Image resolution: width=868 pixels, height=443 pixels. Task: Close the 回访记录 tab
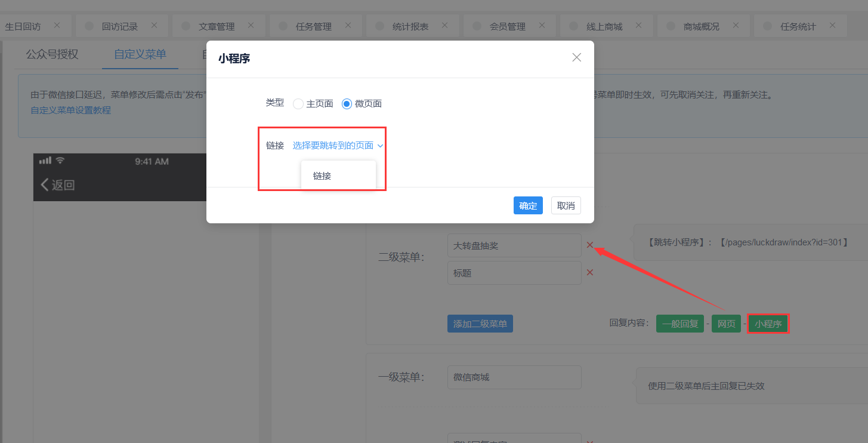click(x=154, y=25)
